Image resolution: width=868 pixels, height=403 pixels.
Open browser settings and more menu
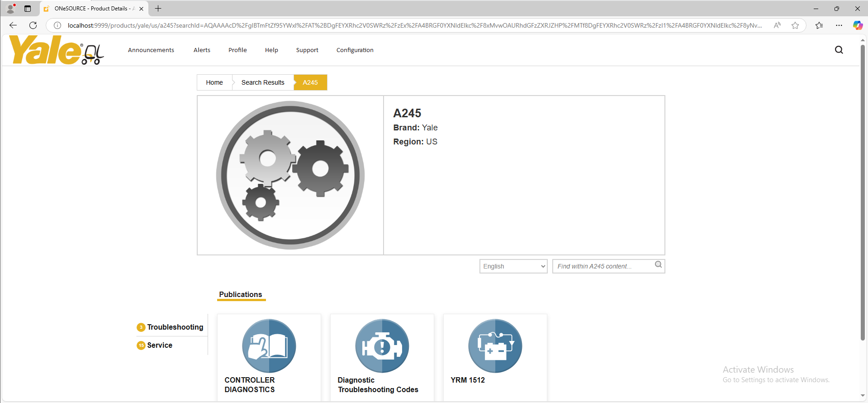[839, 25]
